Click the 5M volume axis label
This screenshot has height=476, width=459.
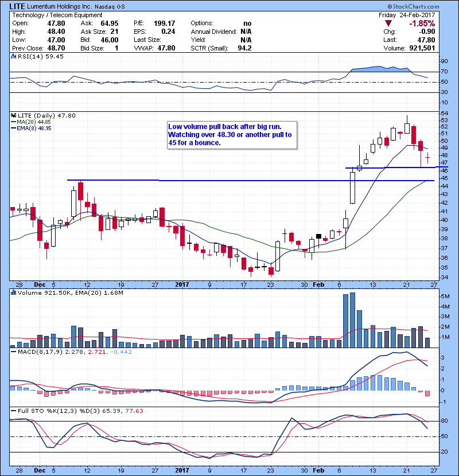[x=445, y=296]
